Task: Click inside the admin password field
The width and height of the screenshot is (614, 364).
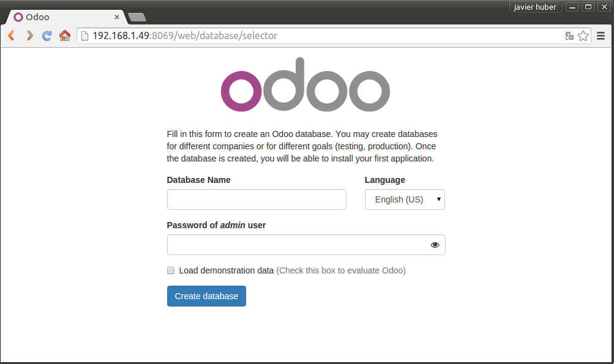Action: click(294, 245)
